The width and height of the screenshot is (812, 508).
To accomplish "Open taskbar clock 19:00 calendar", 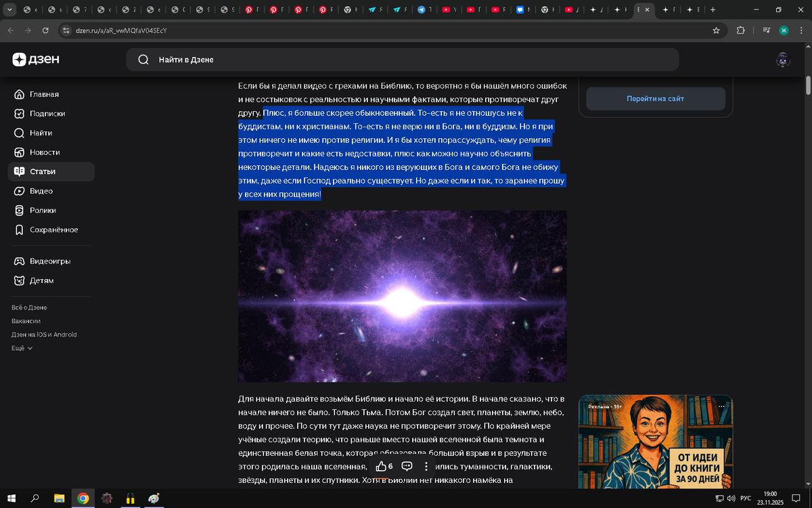I will 769,498.
